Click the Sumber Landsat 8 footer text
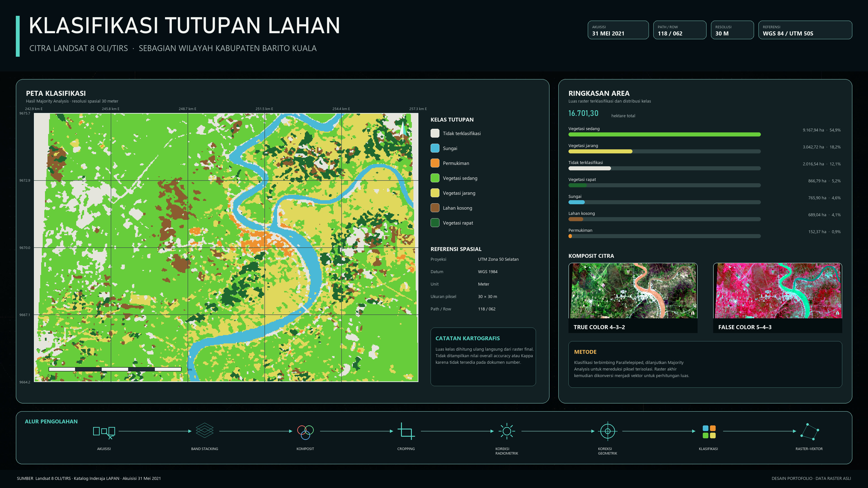The height and width of the screenshot is (488, 868). 89,479
